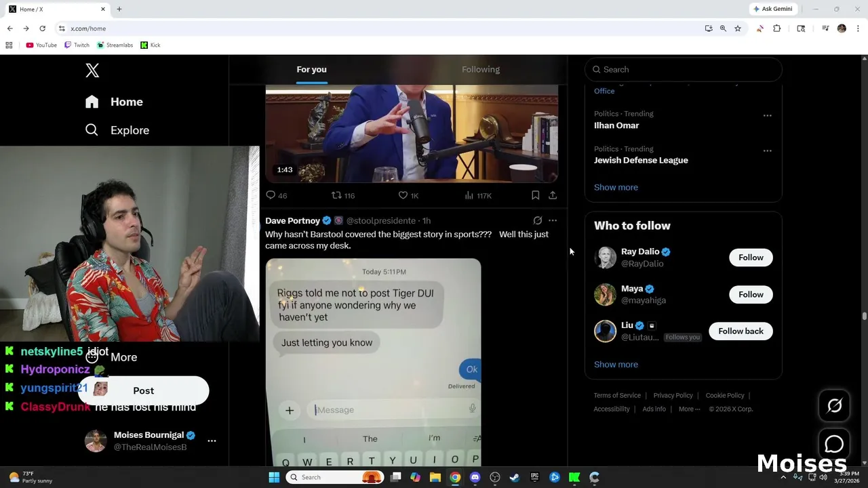Switch to the Following tab
Viewport: 868px width, 488px height.
(x=481, y=69)
